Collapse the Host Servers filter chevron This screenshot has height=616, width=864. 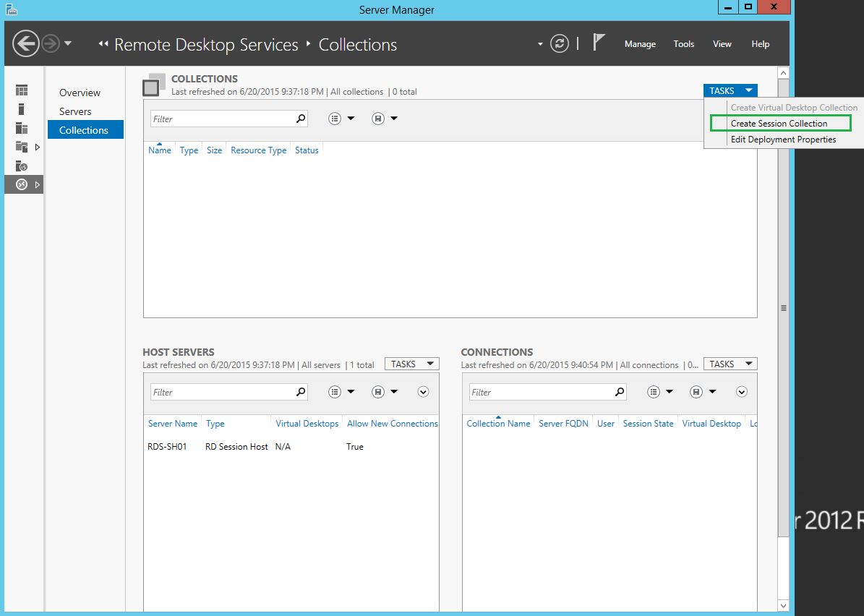(423, 391)
